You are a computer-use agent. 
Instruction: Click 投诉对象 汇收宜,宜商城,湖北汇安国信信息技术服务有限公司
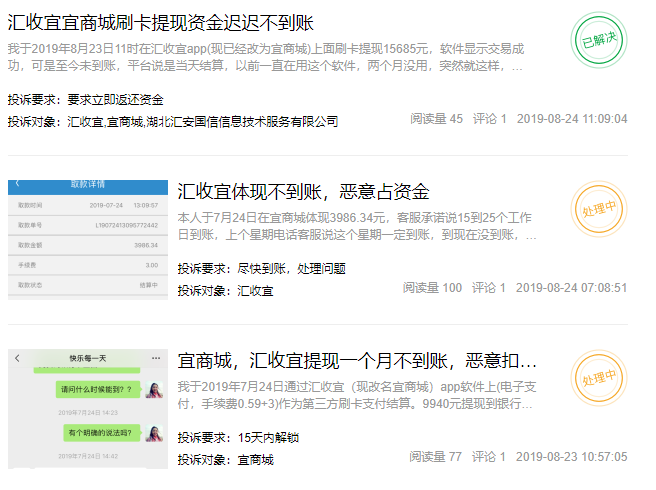pos(173,122)
